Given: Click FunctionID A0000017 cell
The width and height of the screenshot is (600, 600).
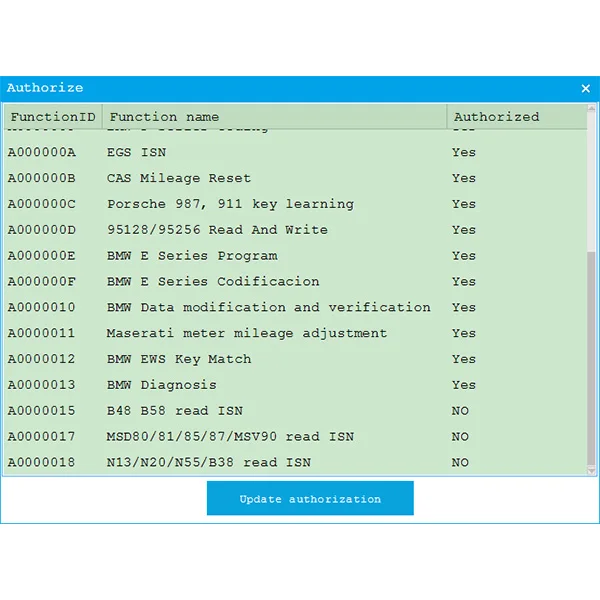Looking at the screenshot, I should click(x=42, y=437).
